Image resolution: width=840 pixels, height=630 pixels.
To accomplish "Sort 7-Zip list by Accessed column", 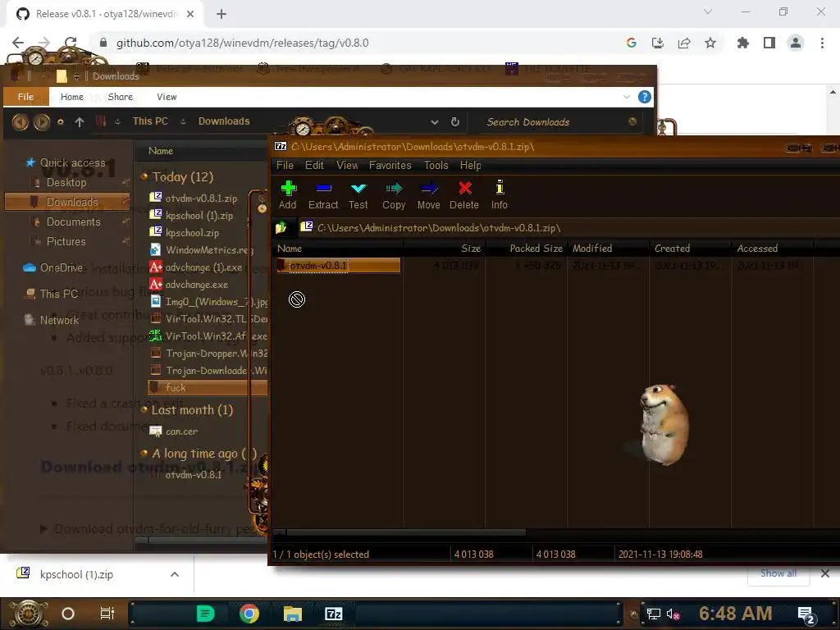I will click(x=772, y=248).
